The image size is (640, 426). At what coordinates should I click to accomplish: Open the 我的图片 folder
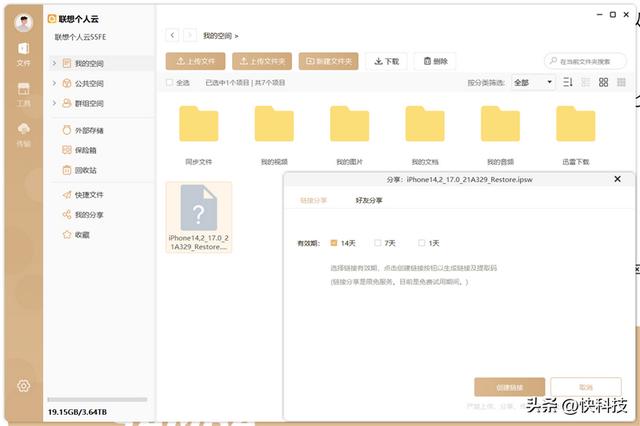click(x=349, y=135)
